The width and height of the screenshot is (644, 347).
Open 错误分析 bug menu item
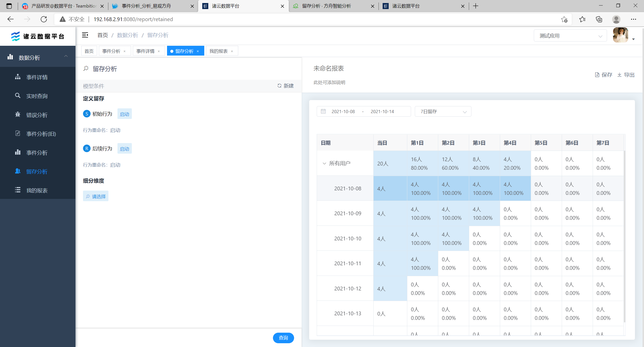click(38, 115)
